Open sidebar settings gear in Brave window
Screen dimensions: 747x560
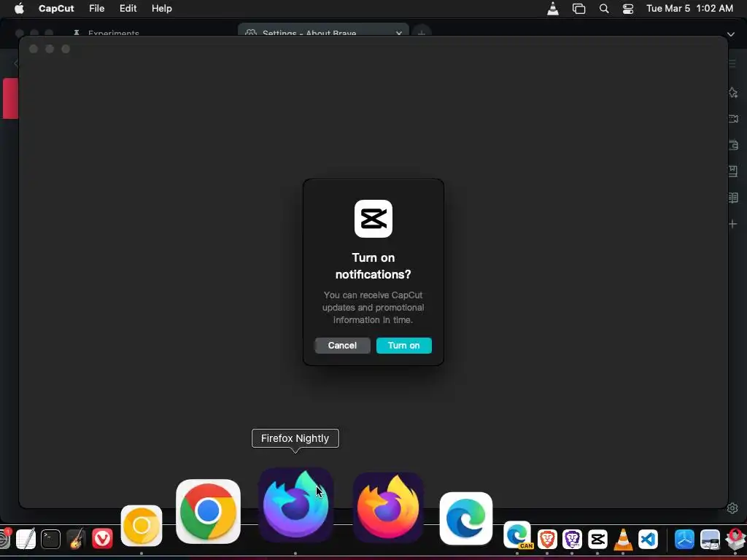tap(732, 508)
